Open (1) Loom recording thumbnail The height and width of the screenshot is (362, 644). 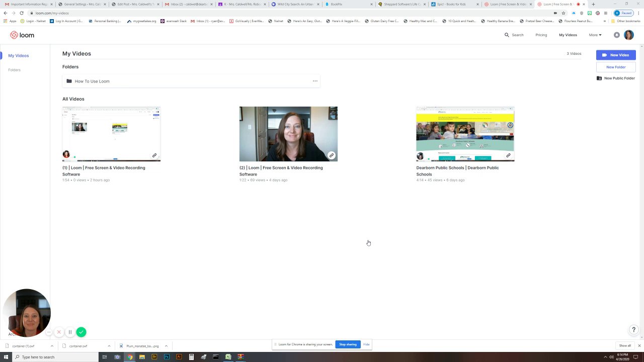point(111,134)
